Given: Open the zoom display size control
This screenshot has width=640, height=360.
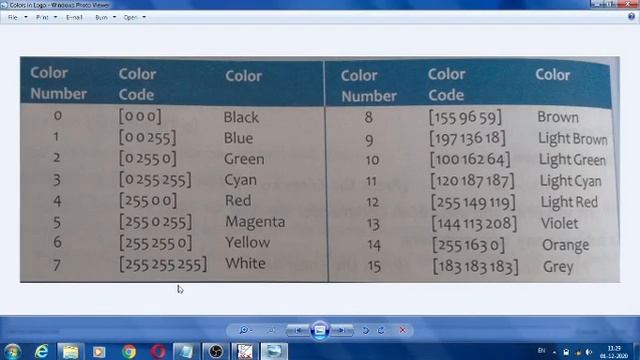Looking at the screenshot, I should [245, 330].
